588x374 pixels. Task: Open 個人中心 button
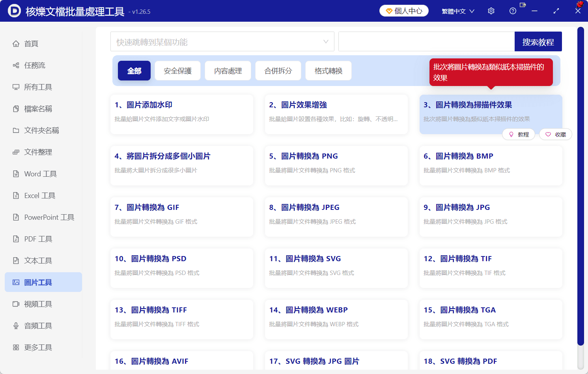404,11
